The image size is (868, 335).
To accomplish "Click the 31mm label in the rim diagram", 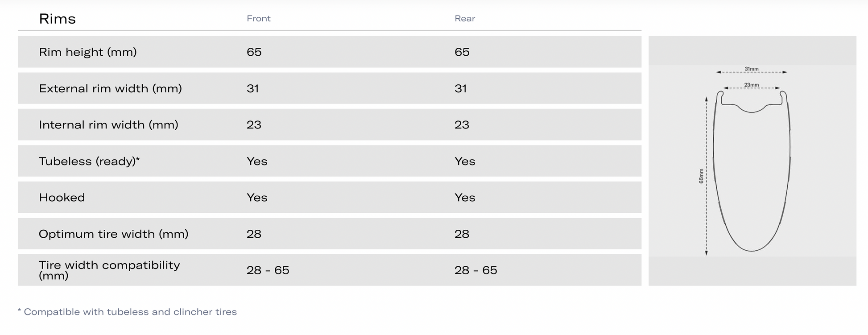I will point(752,69).
